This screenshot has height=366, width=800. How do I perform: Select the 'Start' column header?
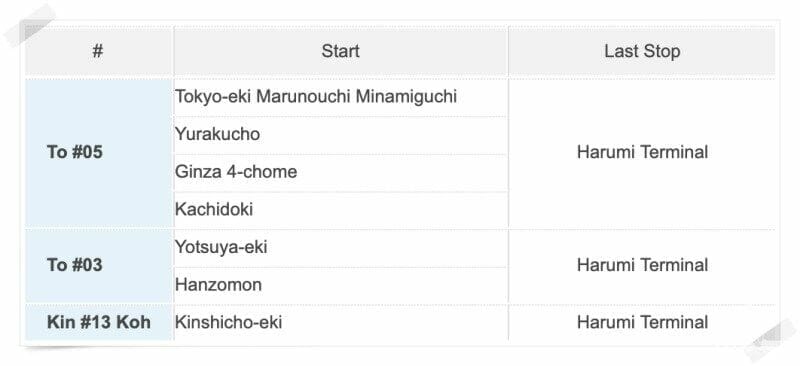pyautogui.click(x=340, y=51)
